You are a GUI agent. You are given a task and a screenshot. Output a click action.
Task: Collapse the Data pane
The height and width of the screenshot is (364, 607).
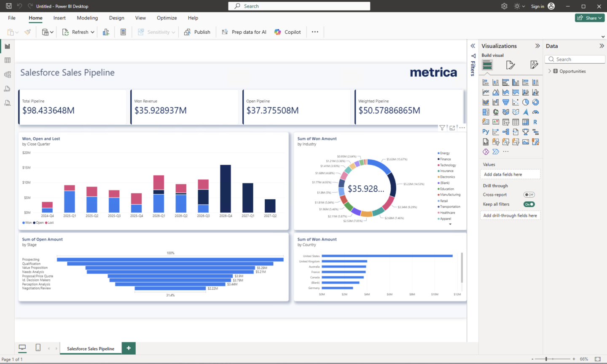[602, 46]
